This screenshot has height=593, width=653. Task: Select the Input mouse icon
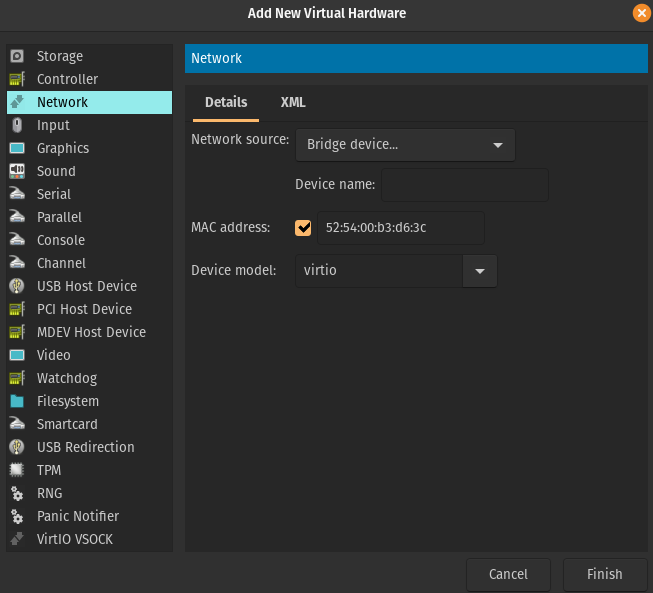coord(17,125)
